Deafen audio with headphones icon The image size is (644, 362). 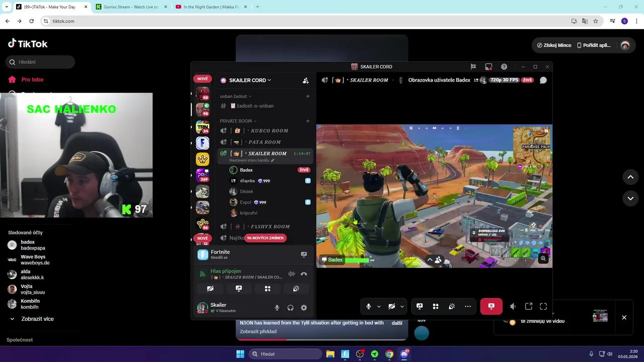click(290, 308)
